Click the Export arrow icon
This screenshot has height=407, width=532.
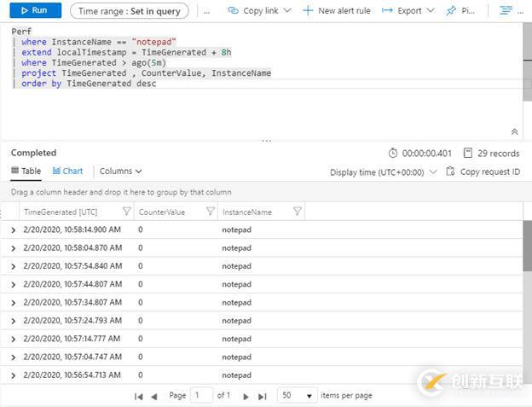387,10
